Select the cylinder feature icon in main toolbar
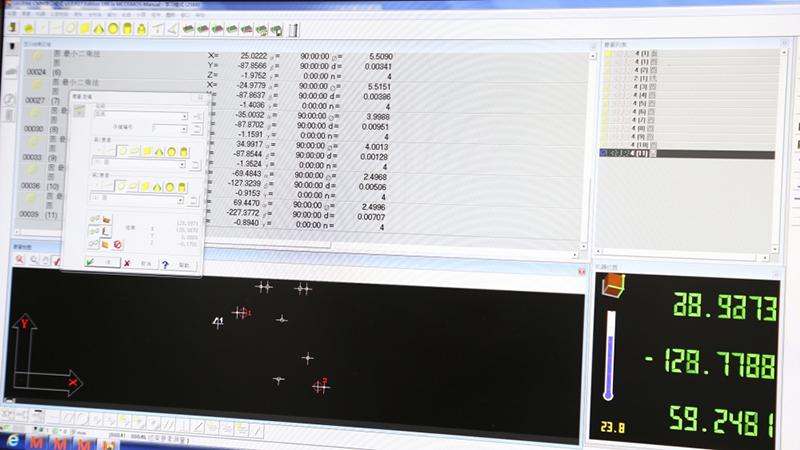800x450 pixels. (x=129, y=28)
